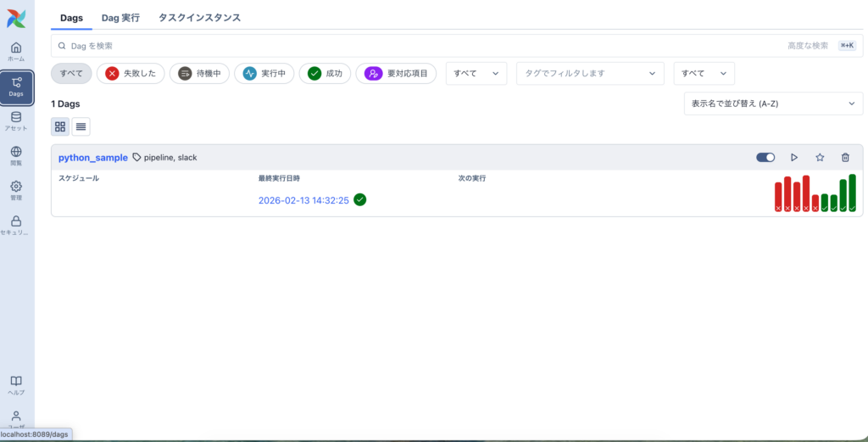Switch to the Dag 実行 tab
Image resolution: width=868 pixels, height=442 pixels.
(x=120, y=17)
